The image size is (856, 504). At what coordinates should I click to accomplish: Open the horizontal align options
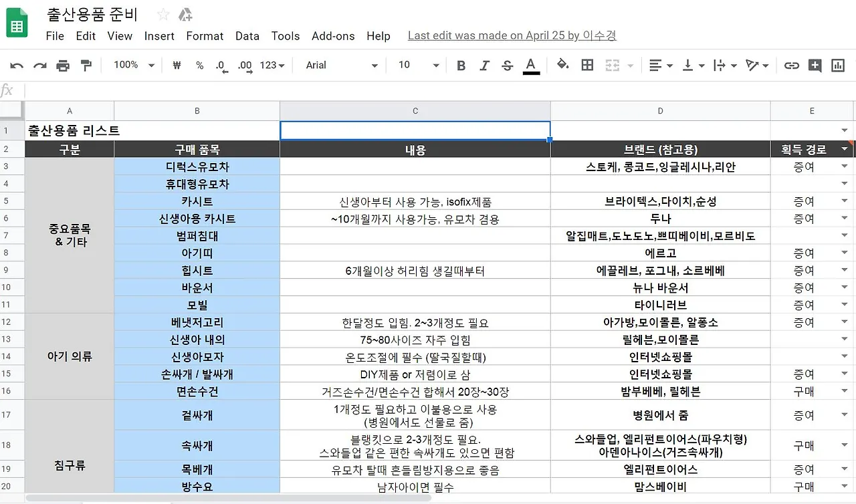pyautogui.click(x=659, y=65)
